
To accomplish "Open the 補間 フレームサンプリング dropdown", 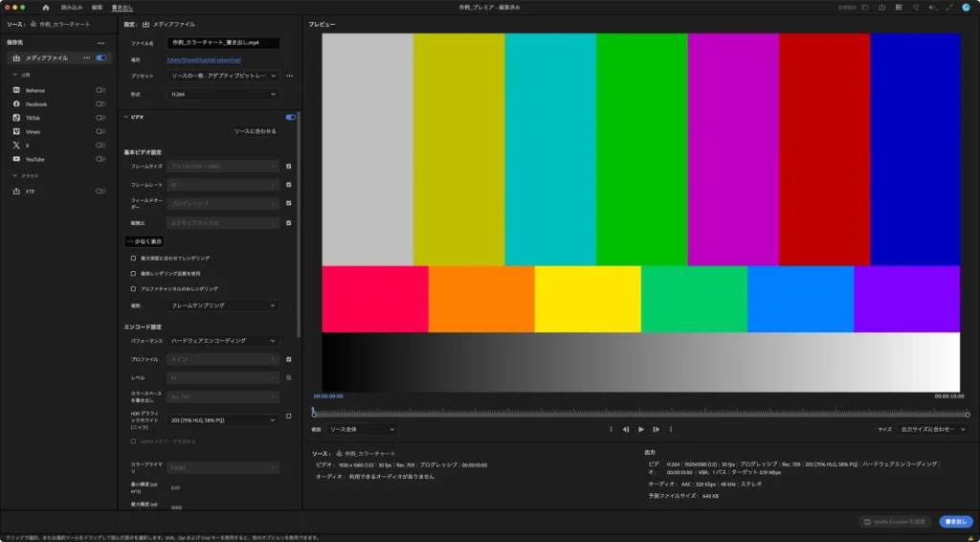I will (223, 305).
